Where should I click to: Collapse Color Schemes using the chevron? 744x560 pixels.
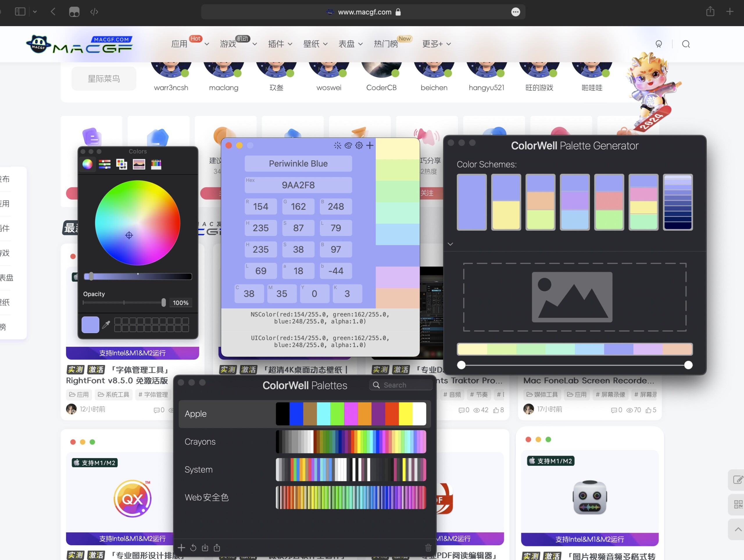451,244
